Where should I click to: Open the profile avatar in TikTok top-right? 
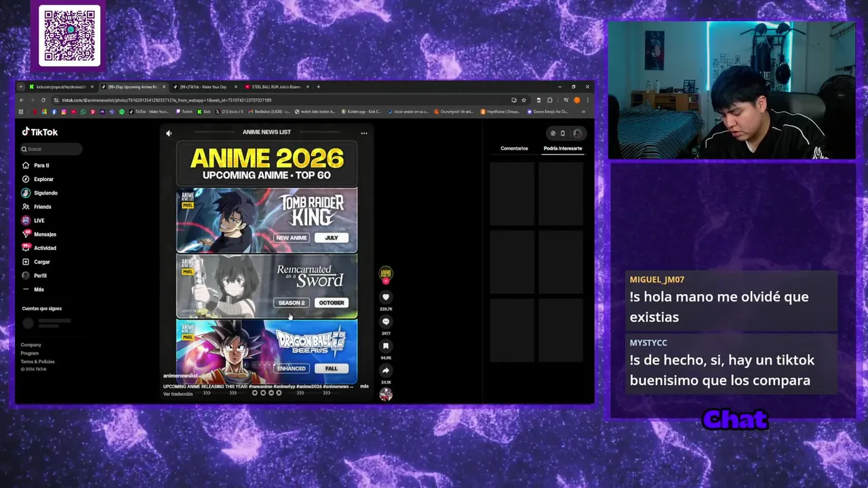pyautogui.click(x=577, y=134)
